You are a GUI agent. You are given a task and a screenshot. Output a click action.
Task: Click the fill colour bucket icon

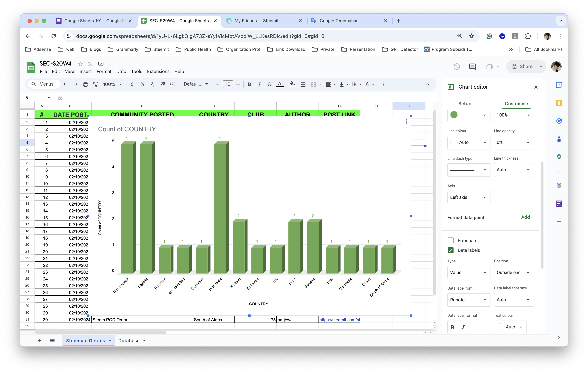pos(292,84)
